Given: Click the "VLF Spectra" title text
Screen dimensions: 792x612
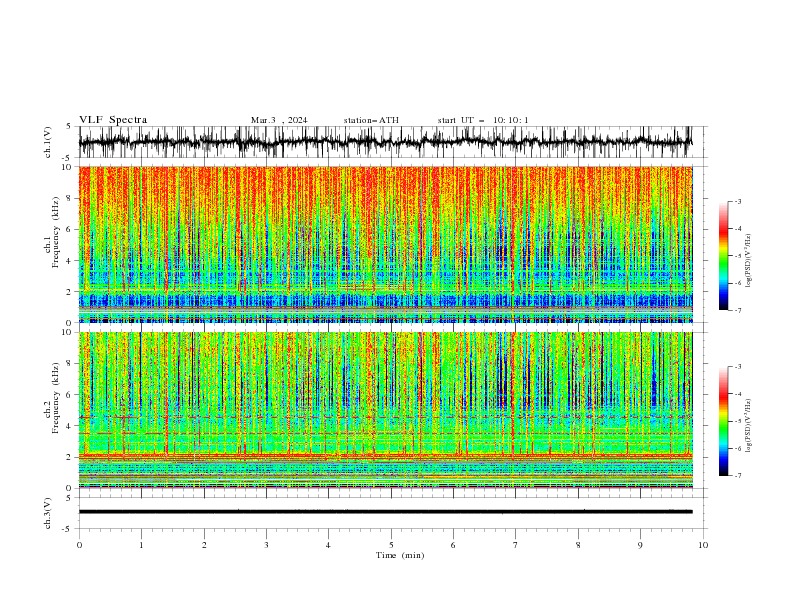Looking at the screenshot, I should (113, 120).
